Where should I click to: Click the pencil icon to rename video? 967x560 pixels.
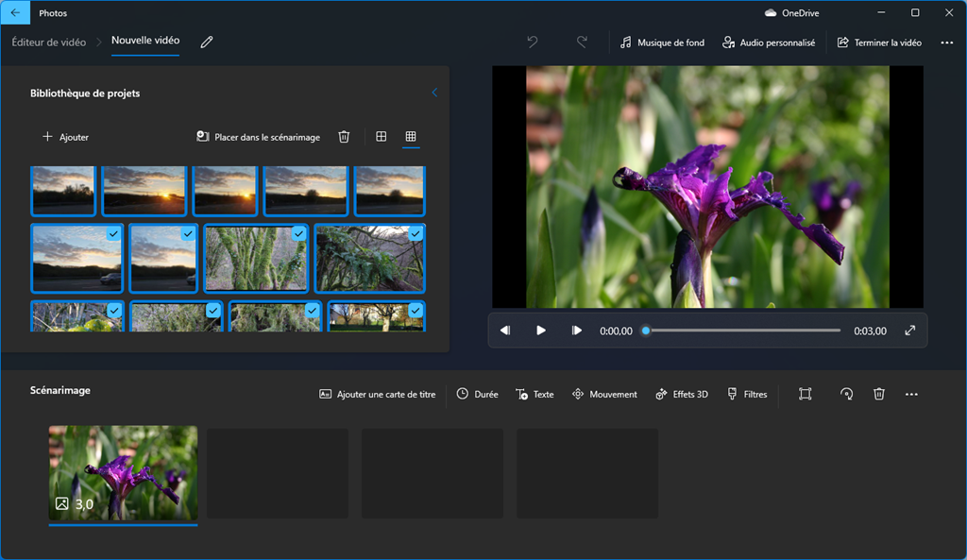207,42
